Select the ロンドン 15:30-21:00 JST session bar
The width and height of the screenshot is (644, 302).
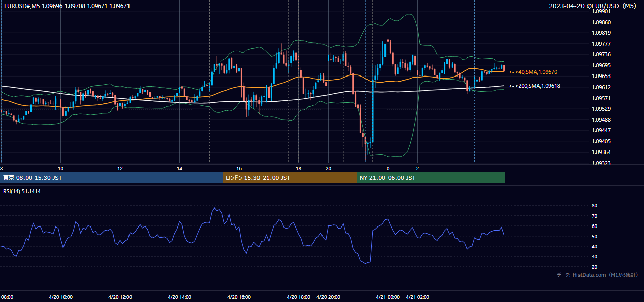click(290, 178)
